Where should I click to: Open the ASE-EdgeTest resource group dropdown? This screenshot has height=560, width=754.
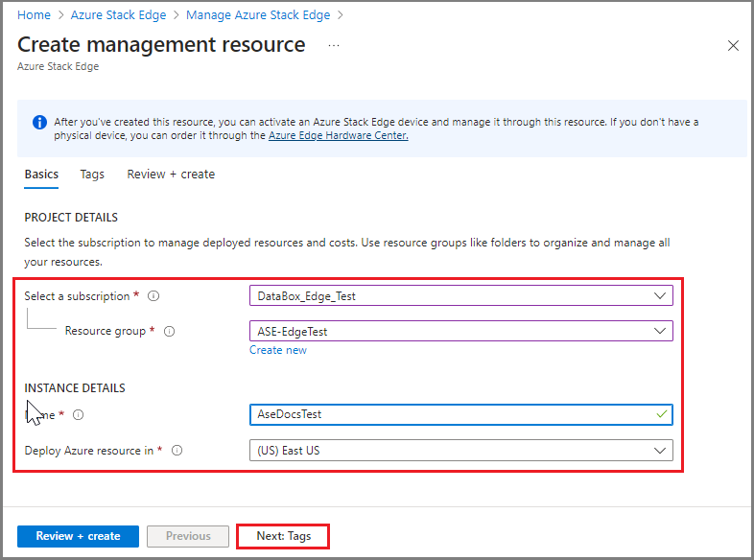(x=461, y=331)
